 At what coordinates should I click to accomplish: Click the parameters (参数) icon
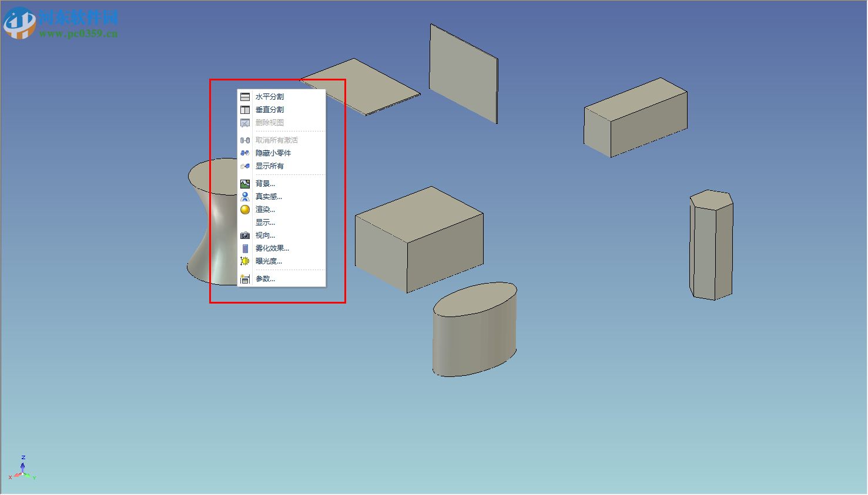tap(245, 279)
